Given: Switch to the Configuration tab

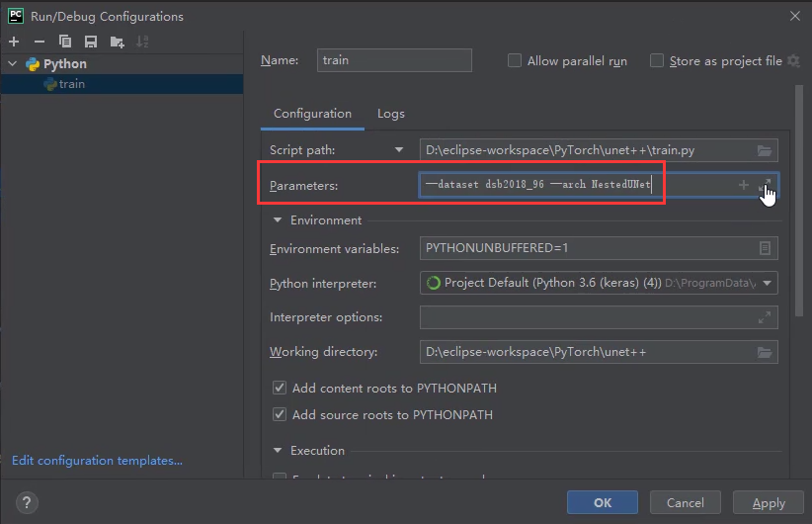Looking at the screenshot, I should [x=312, y=114].
